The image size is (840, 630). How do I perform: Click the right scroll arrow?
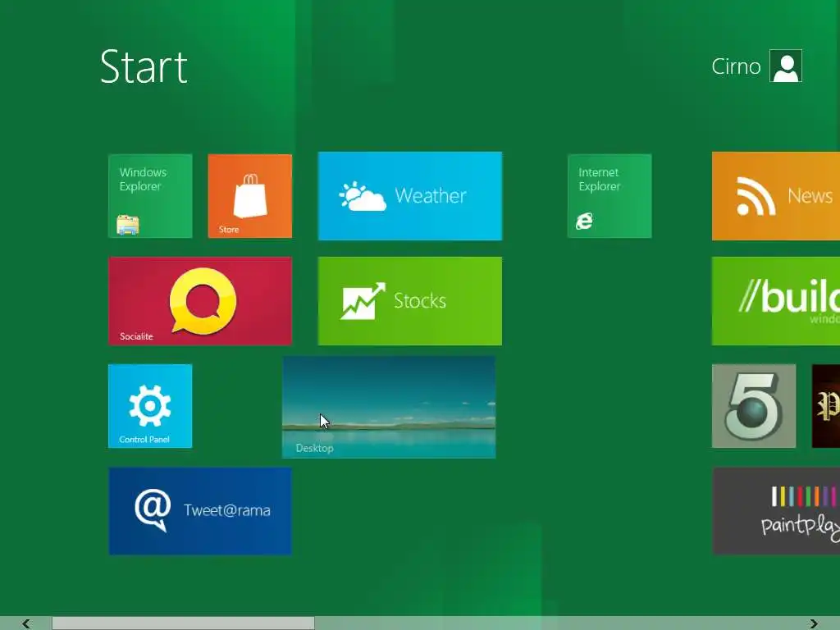tap(814, 623)
